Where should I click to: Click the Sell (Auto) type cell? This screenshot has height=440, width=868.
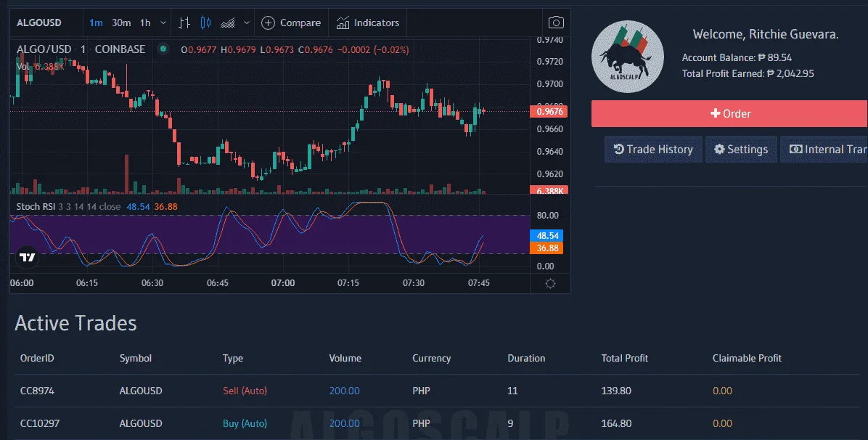[x=245, y=391]
